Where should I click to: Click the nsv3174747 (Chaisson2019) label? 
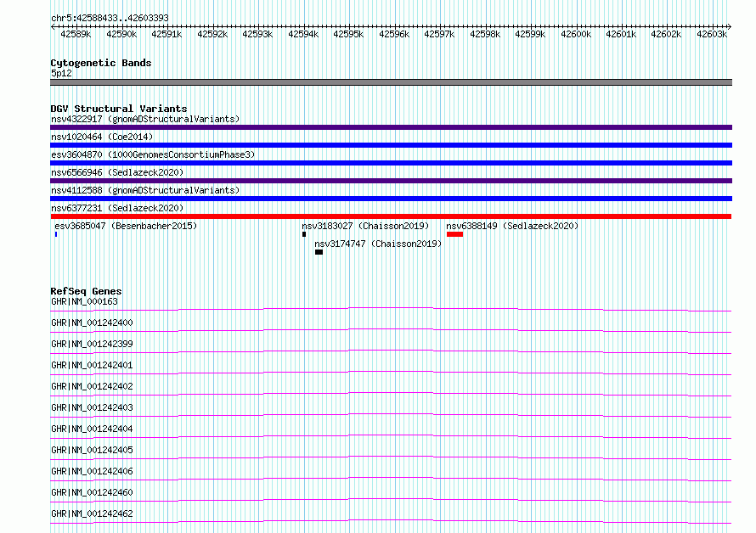point(378,244)
